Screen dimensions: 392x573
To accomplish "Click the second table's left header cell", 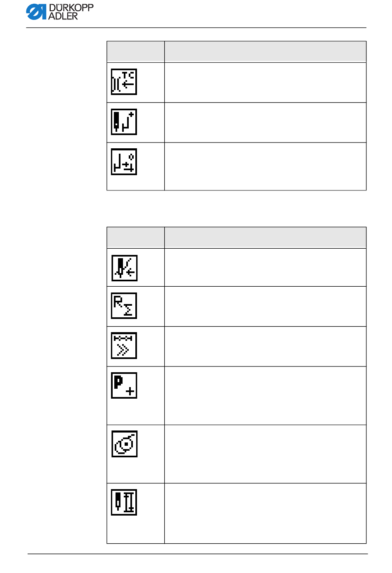I will point(136,238).
